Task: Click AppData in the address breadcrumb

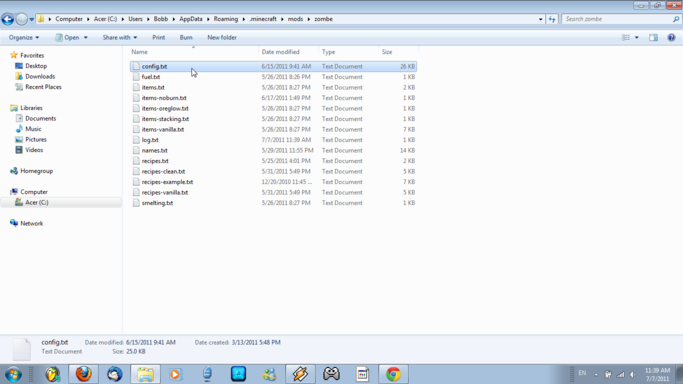Action: coord(190,19)
